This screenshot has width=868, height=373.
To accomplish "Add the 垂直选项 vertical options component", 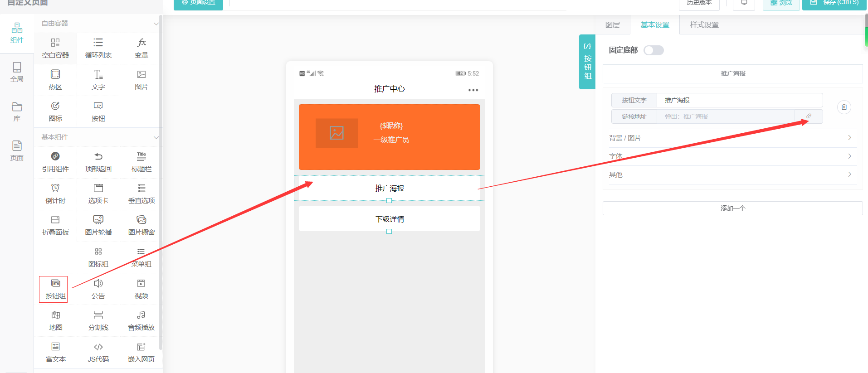I will tap(141, 194).
